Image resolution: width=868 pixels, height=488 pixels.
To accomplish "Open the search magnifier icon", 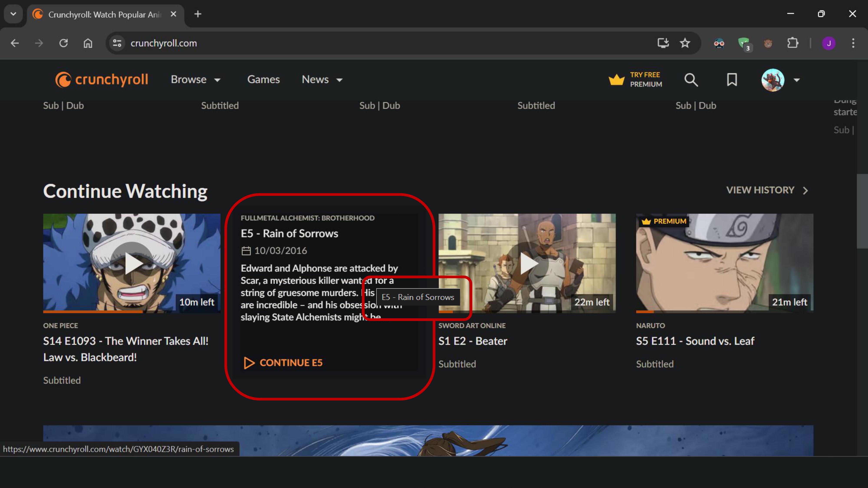I will pos(691,80).
